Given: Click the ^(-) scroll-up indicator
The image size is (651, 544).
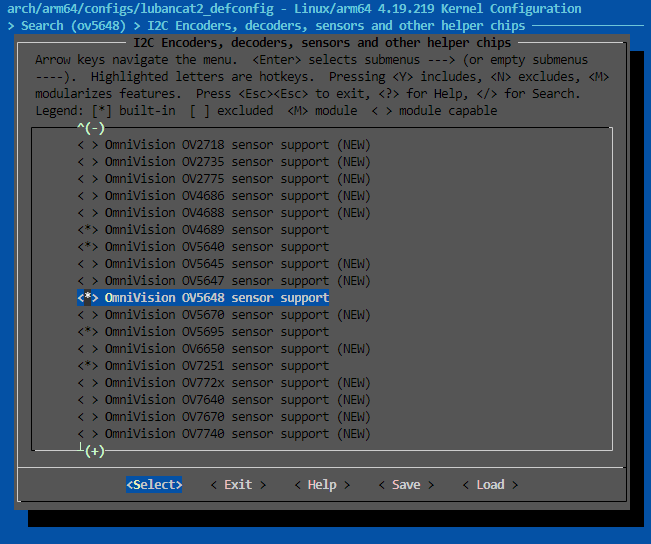Looking at the screenshot, I should (91, 128).
